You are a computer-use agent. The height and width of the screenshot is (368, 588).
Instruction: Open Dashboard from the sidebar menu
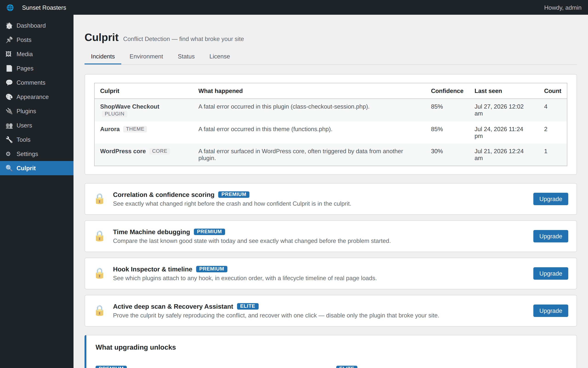tap(37, 26)
